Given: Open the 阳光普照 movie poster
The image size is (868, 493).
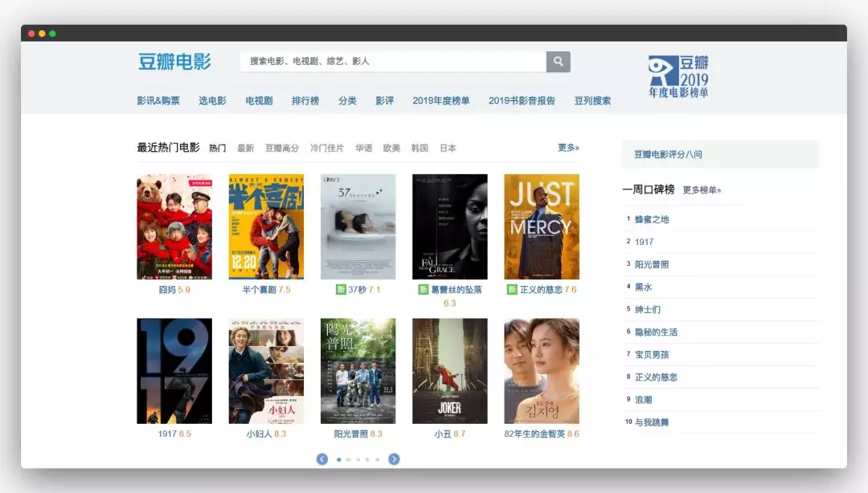Looking at the screenshot, I should (x=358, y=371).
